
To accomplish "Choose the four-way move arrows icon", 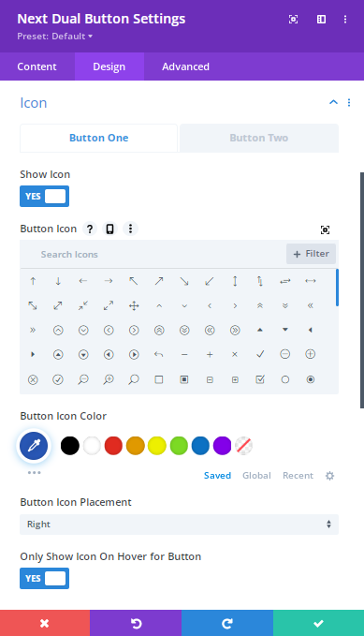I will point(134,305).
